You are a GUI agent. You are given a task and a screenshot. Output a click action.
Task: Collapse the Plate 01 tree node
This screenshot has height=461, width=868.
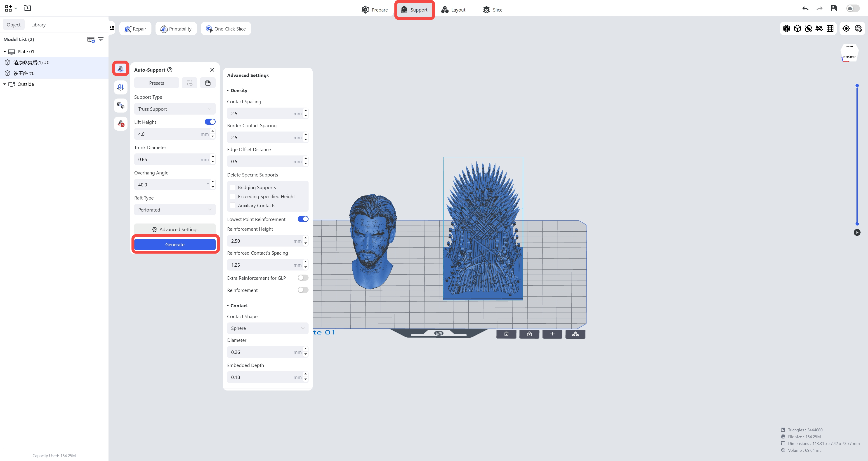[x=5, y=52]
